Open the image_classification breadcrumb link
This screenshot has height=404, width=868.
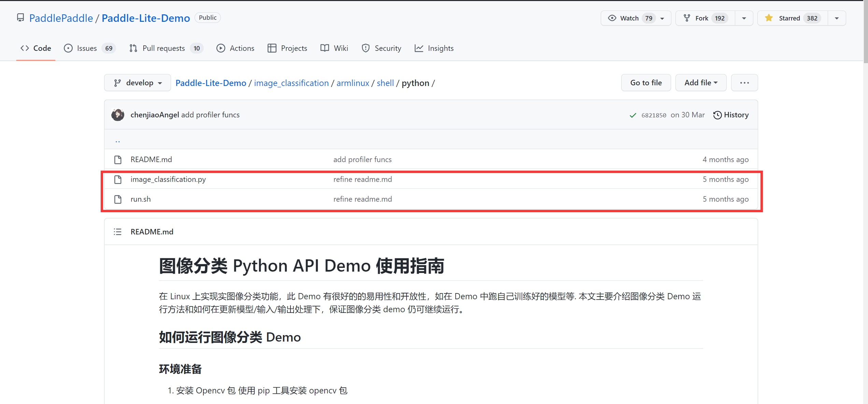point(291,83)
